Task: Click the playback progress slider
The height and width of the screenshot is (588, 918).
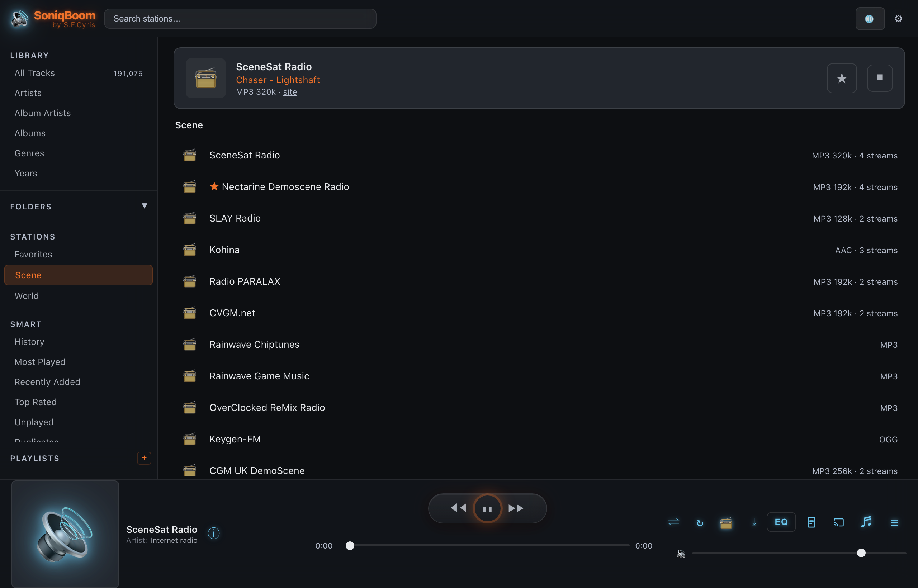Action: 487,546
